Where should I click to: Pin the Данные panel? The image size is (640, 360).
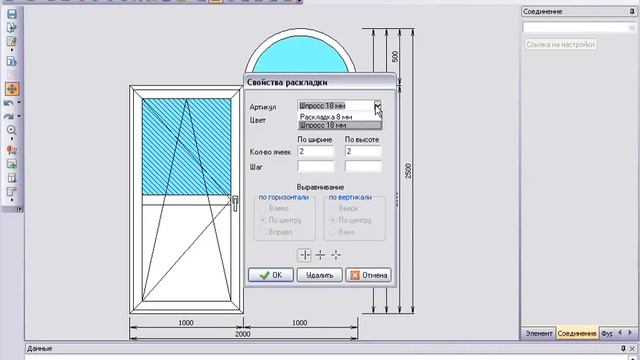pyautogui.click(x=623, y=349)
